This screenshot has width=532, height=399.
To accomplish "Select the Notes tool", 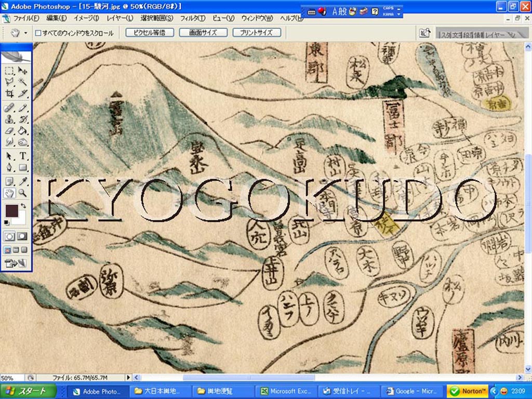I will point(9,181).
